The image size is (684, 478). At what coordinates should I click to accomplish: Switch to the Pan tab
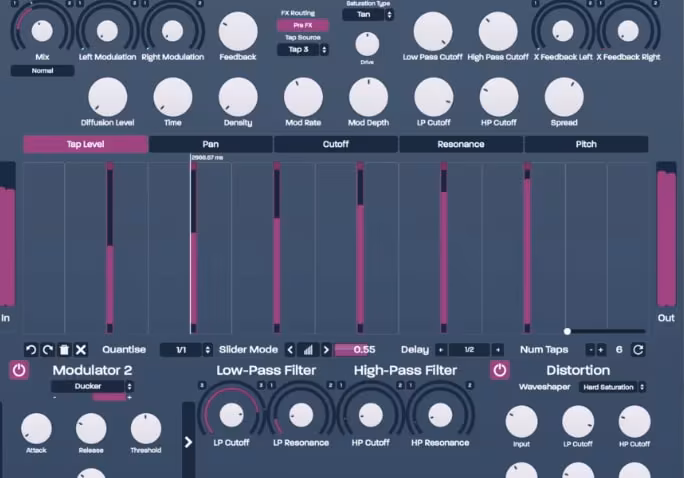[211, 144]
